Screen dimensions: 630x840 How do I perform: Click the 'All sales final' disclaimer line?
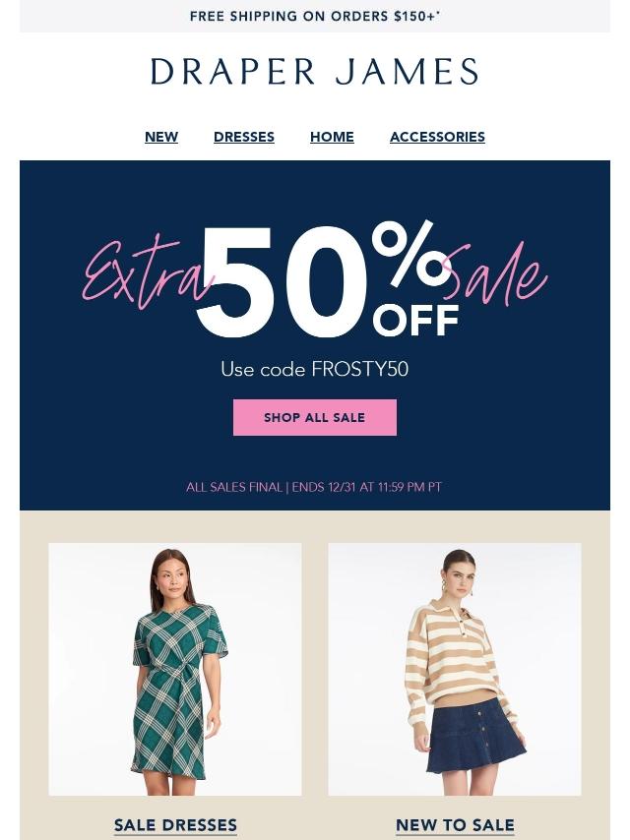coord(314,487)
